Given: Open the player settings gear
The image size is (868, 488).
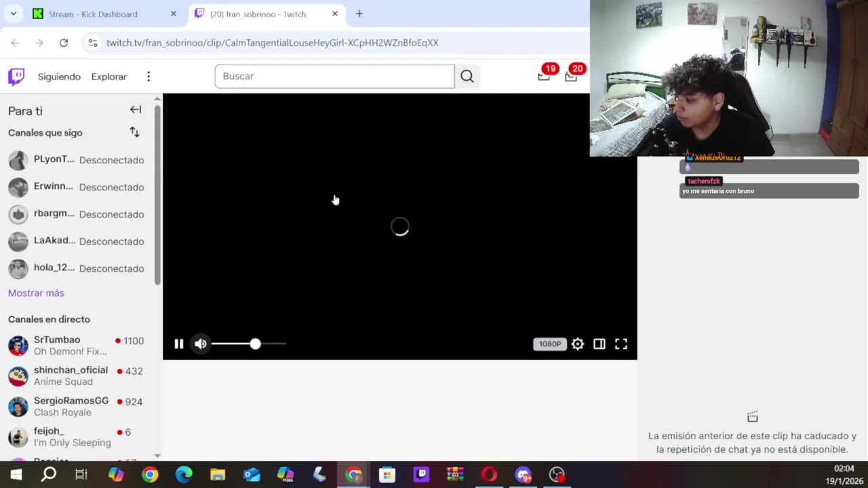Looking at the screenshot, I should tap(578, 344).
